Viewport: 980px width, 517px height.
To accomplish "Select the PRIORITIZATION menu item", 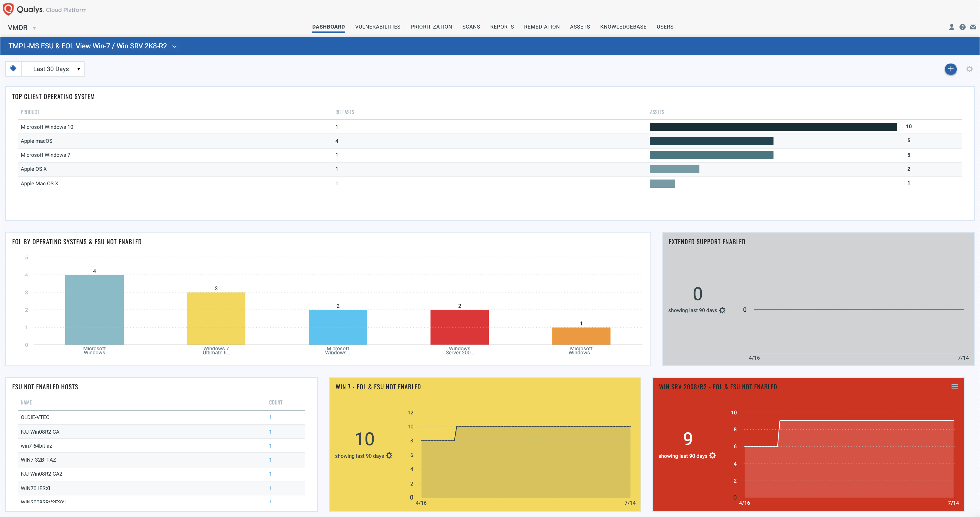I will point(431,27).
